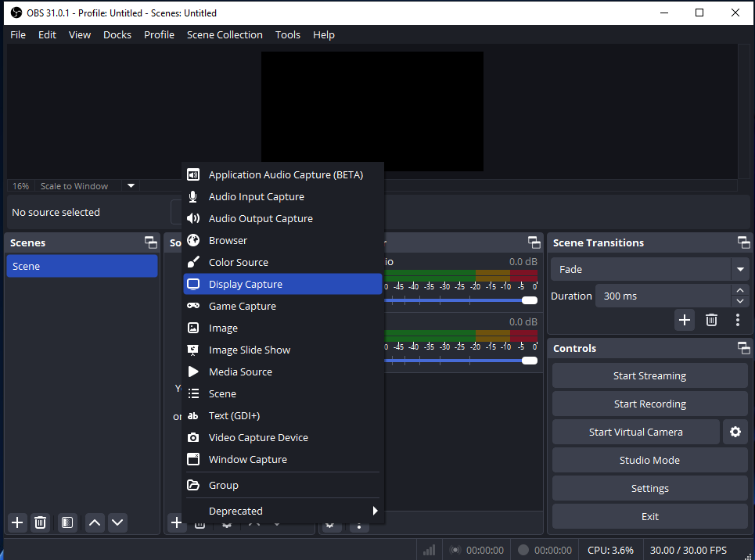Adjust the top audio volume slider handle
The width and height of the screenshot is (755, 560).
(x=530, y=300)
